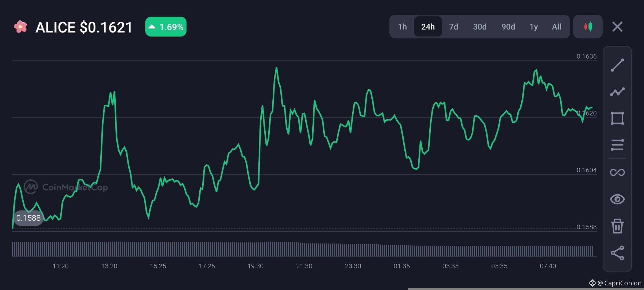Click the 1.69% change badge
Image resolution: width=644 pixels, height=290 pixels.
(x=166, y=27)
